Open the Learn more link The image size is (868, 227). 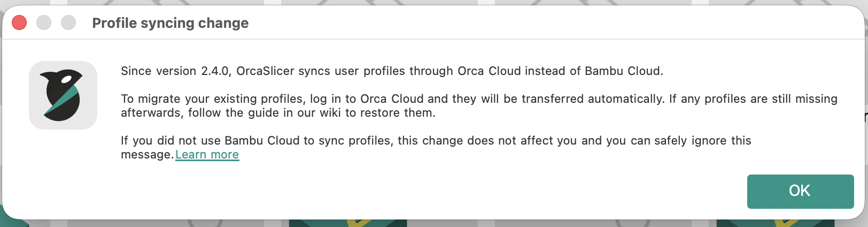pyautogui.click(x=207, y=155)
